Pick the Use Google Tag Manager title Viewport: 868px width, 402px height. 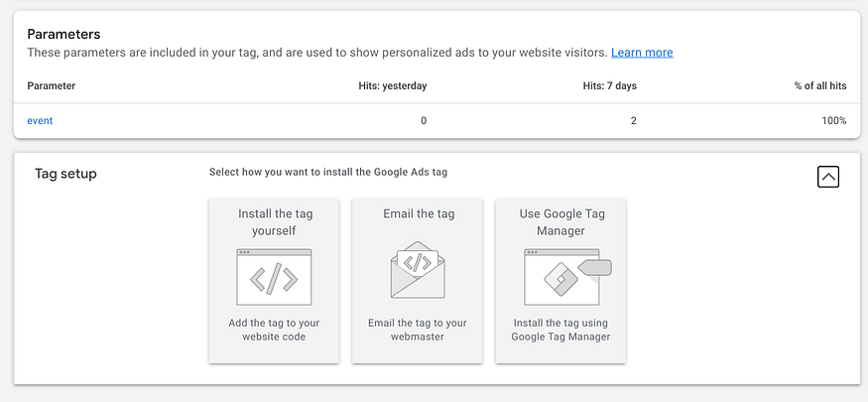pyautogui.click(x=560, y=222)
